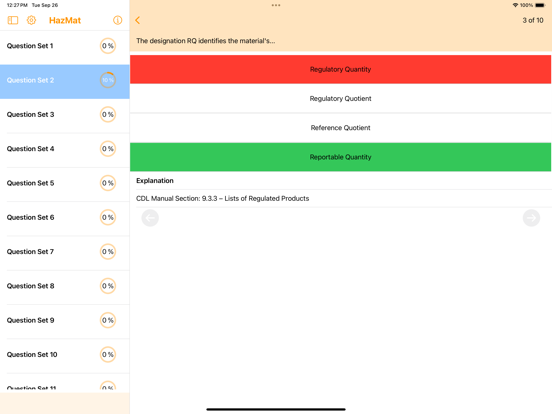
Task: Tap the question text about RQ designation
Action: click(x=206, y=41)
